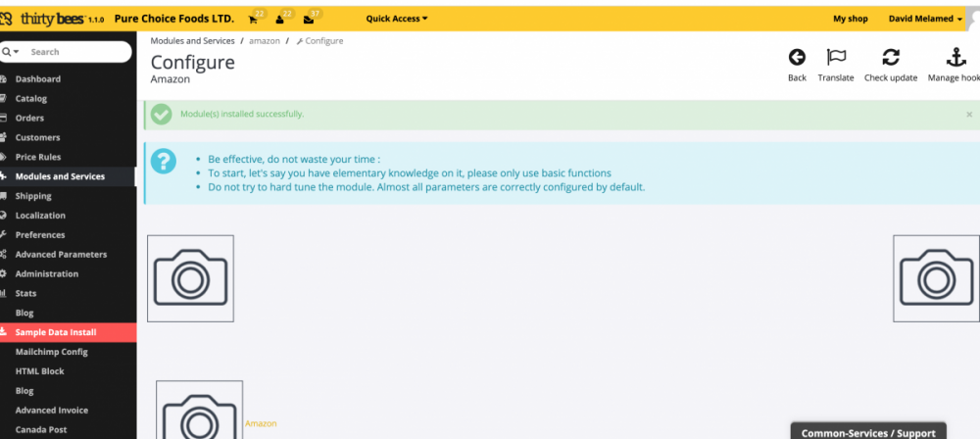This screenshot has height=439, width=980.
Task: Expand the search filter dropdown arrow
Action: (x=11, y=52)
